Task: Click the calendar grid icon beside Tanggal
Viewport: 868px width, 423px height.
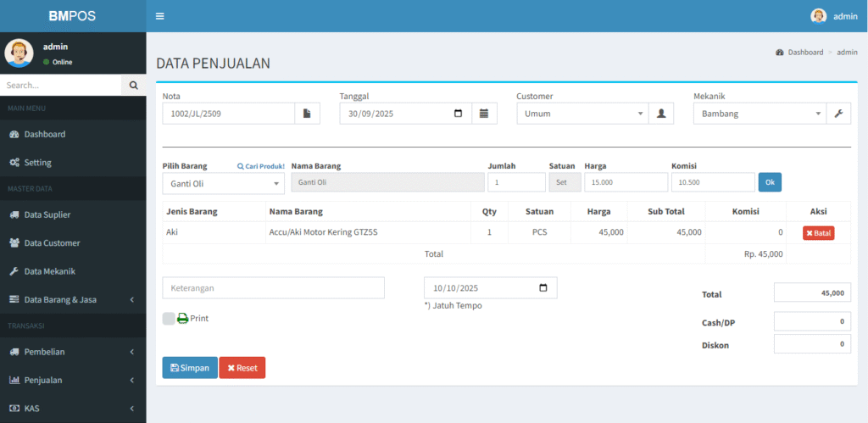Action: [484, 114]
